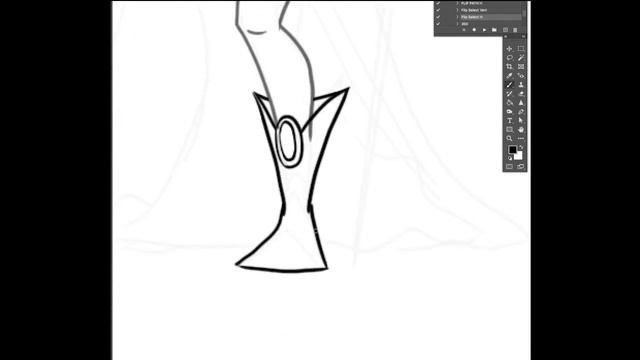Create a new action
Image resolution: width=640 pixels, height=360 pixels.
click(x=505, y=30)
